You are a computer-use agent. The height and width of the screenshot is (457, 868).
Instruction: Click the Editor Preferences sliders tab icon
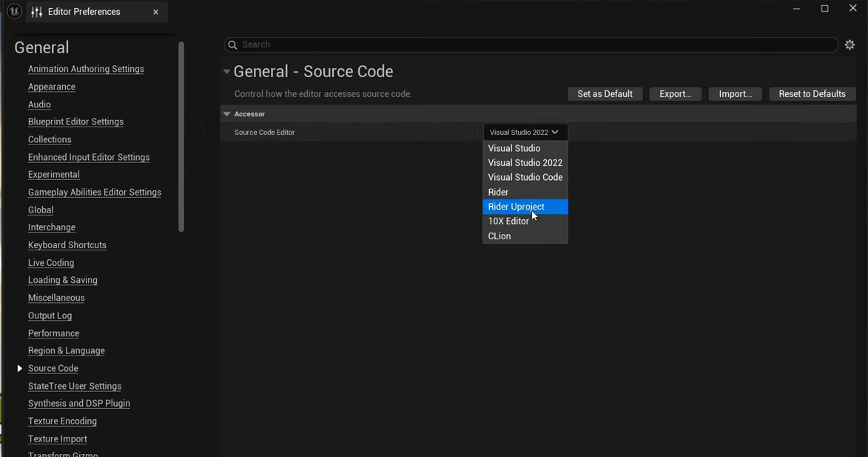click(x=36, y=12)
